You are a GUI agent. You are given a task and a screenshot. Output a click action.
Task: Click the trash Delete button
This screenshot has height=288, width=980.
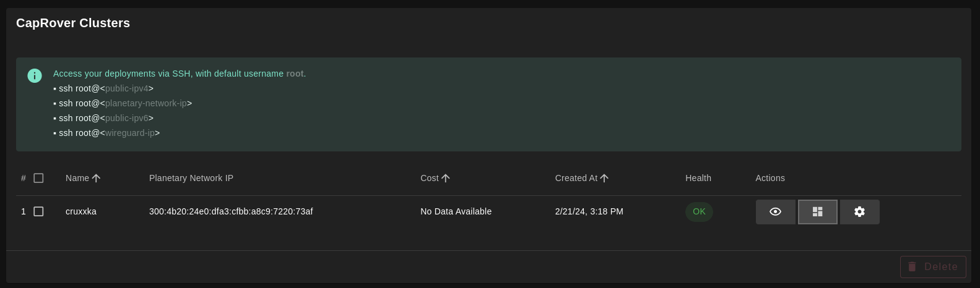[932, 267]
